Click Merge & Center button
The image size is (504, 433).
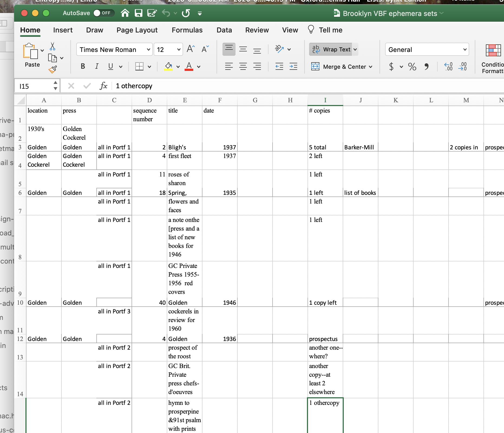coord(339,67)
